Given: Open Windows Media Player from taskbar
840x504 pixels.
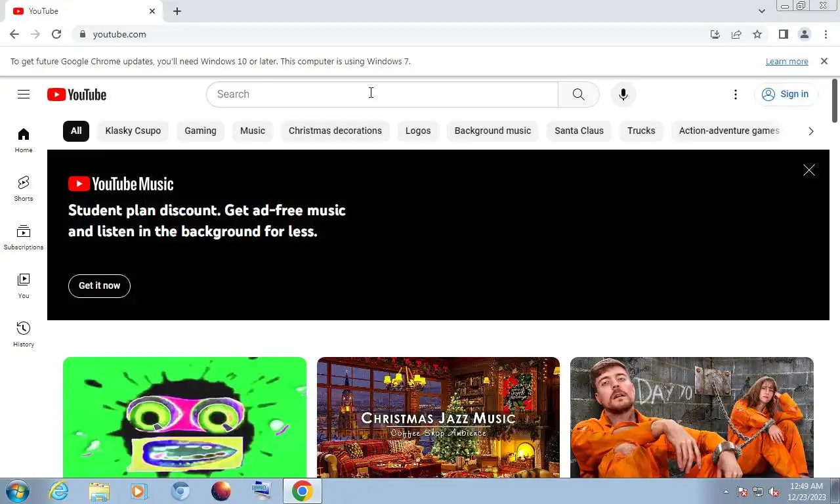Looking at the screenshot, I should coord(139,491).
